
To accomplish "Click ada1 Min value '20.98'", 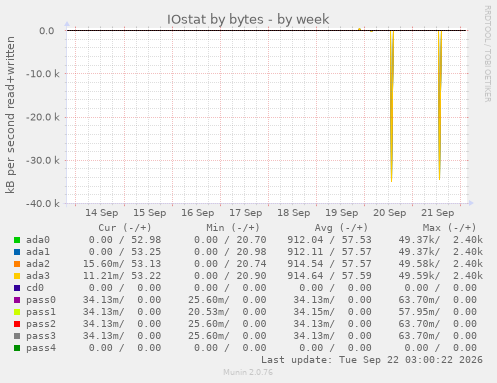I will tap(251, 252).
